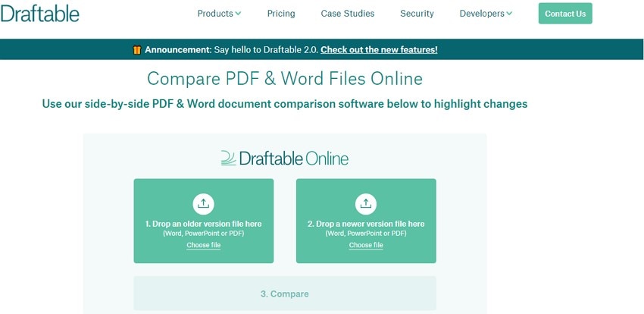Click the Contact Us button
This screenshot has width=644, height=314.
(565, 14)
